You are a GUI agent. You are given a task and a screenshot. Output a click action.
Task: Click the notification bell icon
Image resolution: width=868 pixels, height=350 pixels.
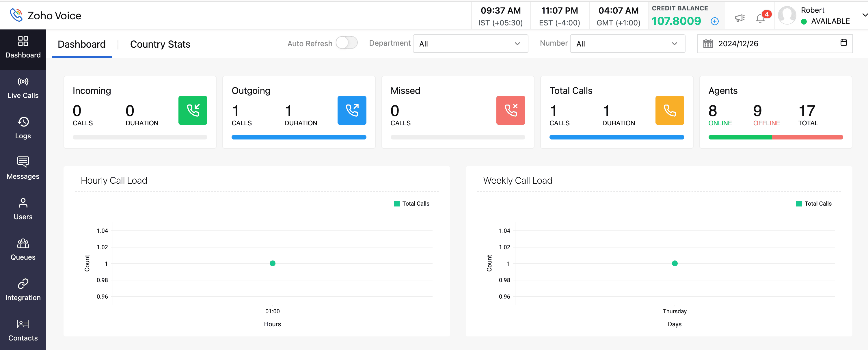[760, 18]
